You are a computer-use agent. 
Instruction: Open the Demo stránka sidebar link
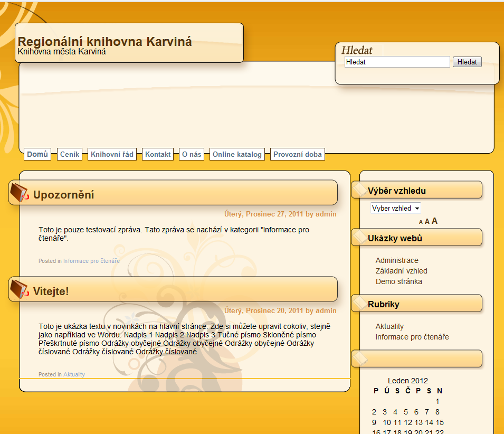[x=399, y=281]
